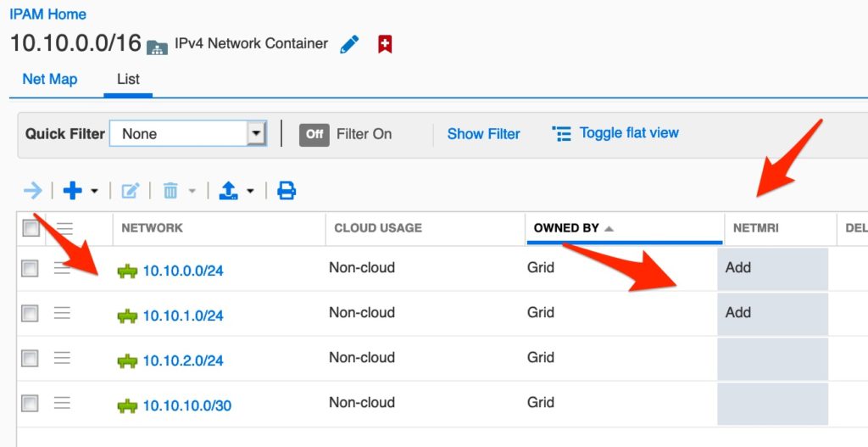
Task: Click the blue arrow open icon
Action: point(32,191)
